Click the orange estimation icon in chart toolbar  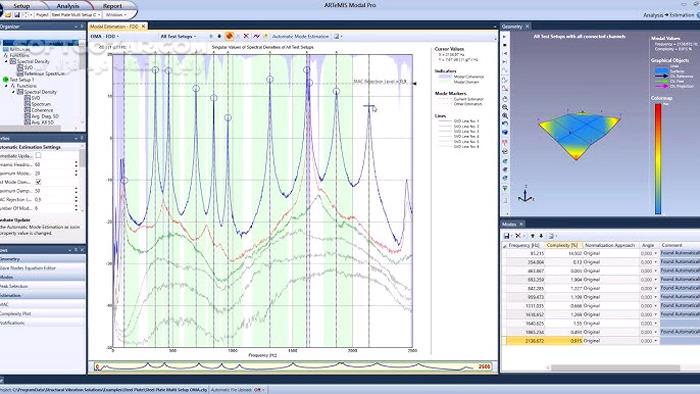229,36
